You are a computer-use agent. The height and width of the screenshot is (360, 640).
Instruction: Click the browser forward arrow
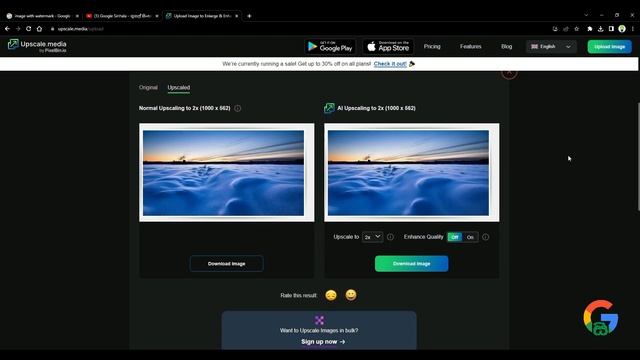click(18, 29)
